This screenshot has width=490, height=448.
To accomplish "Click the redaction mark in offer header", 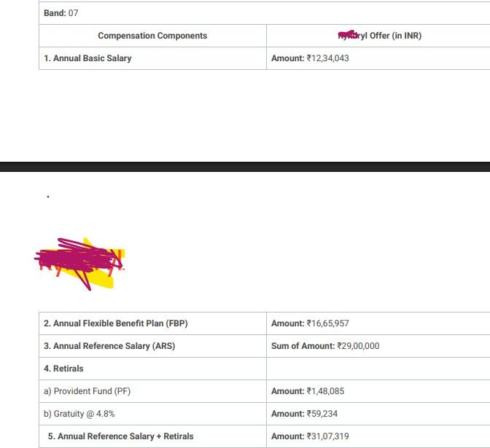I will (x=348, y=35).
